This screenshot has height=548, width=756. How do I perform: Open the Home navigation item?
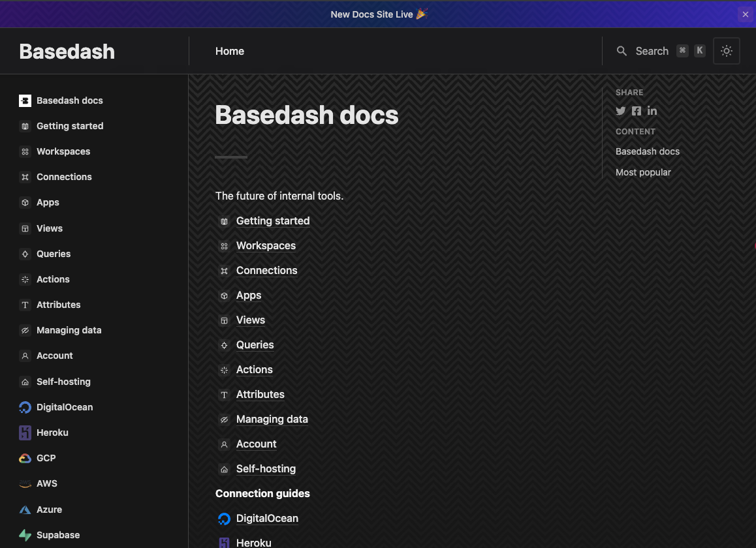pyautogui.click(x=230, y=51)
